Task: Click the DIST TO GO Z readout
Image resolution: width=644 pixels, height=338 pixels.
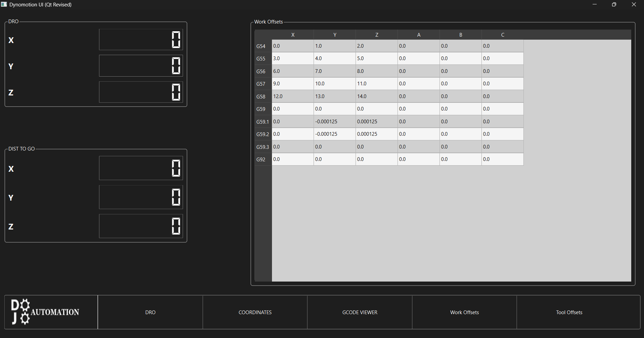Action: coord(141,226)
